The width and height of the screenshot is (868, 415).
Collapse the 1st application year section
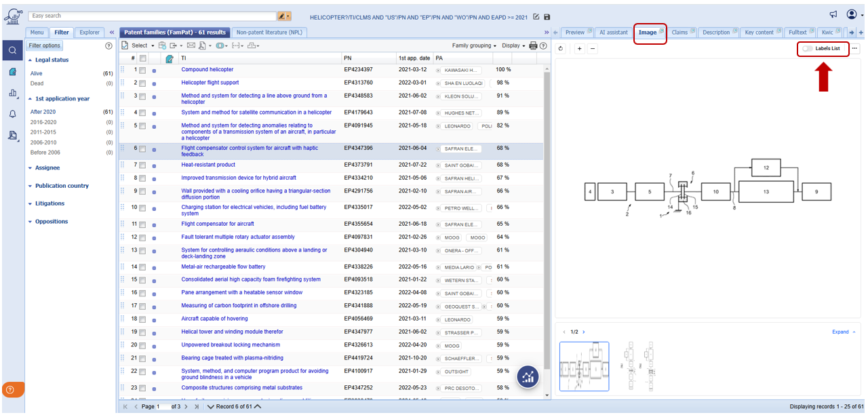click(58, 98)
